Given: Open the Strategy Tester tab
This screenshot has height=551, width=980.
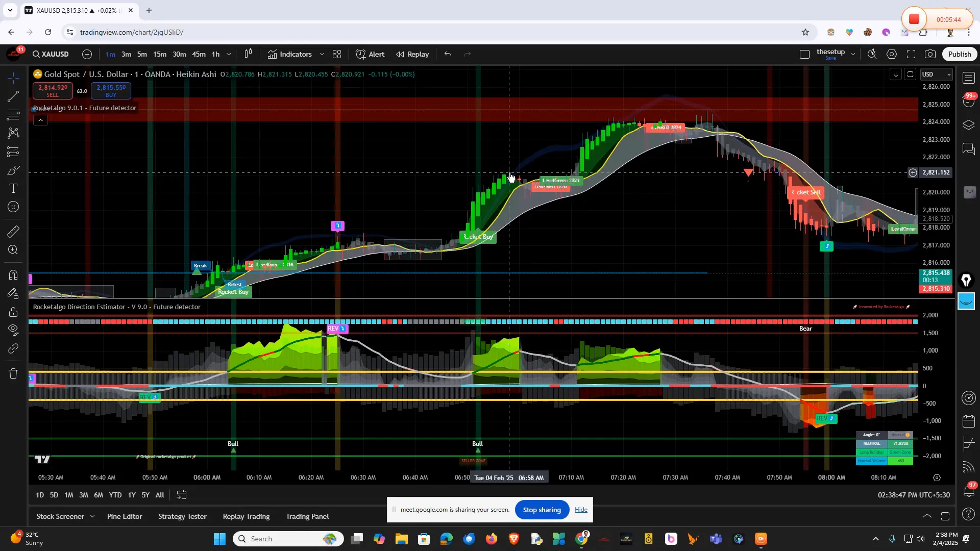Looking at the screenshot, I should tap(182, 516).
